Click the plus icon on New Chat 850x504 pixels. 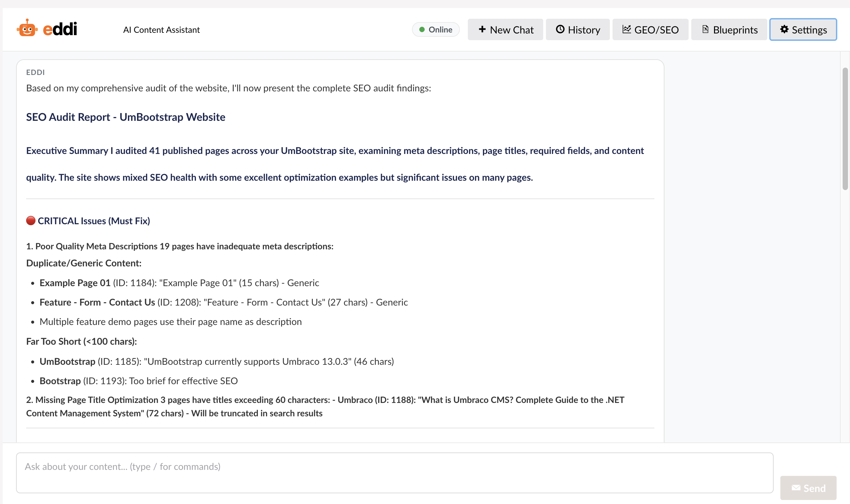pos(482,29)
